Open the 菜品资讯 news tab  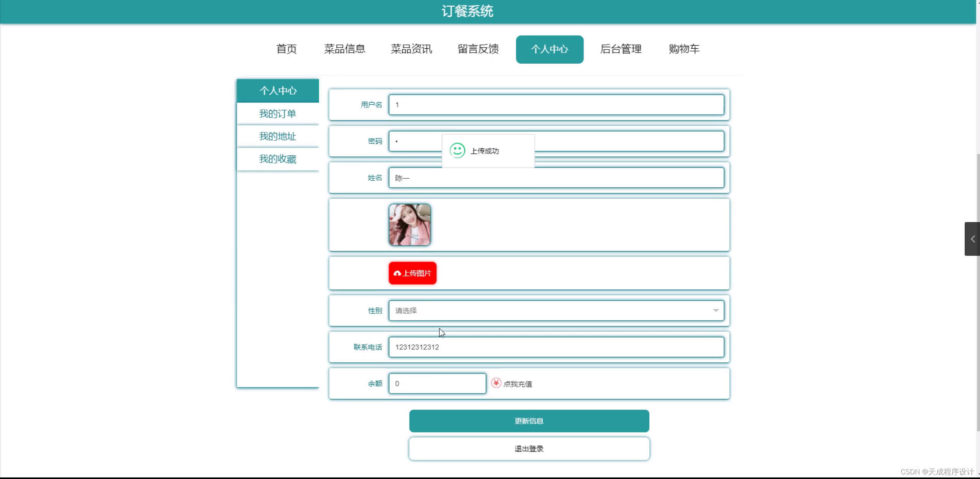(411, 49)
